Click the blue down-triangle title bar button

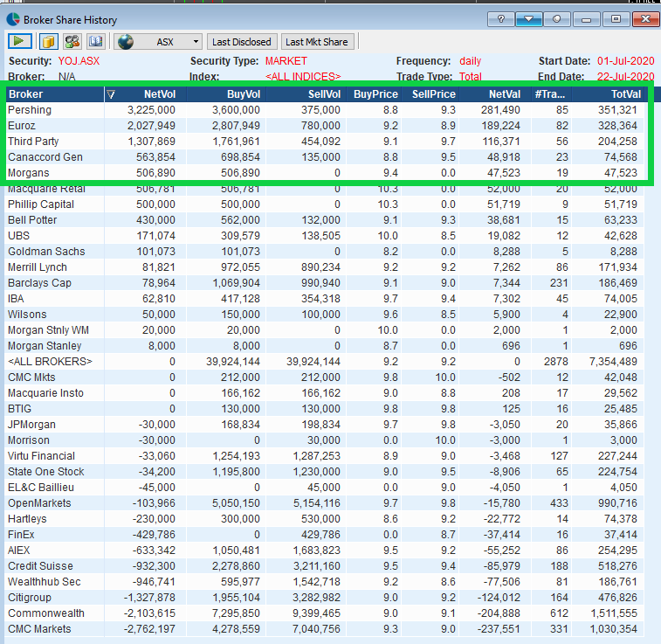pos(528,19)
